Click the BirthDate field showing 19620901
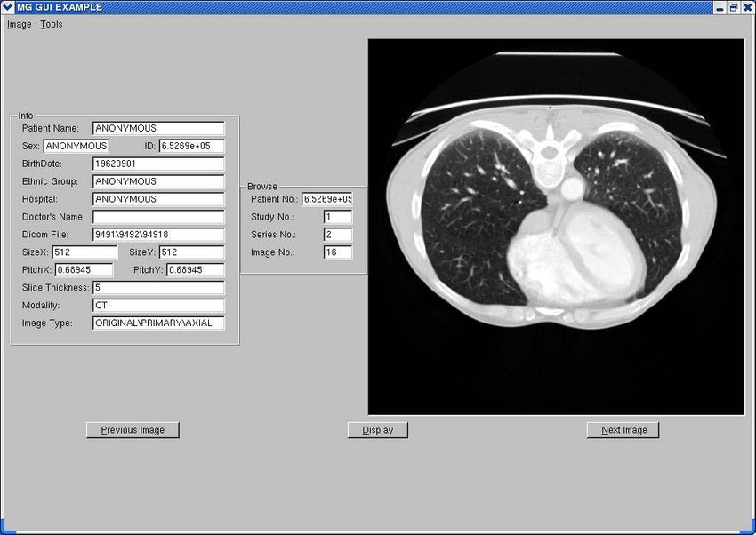This screenshot has width=756, height=535. tap(158, 164)
